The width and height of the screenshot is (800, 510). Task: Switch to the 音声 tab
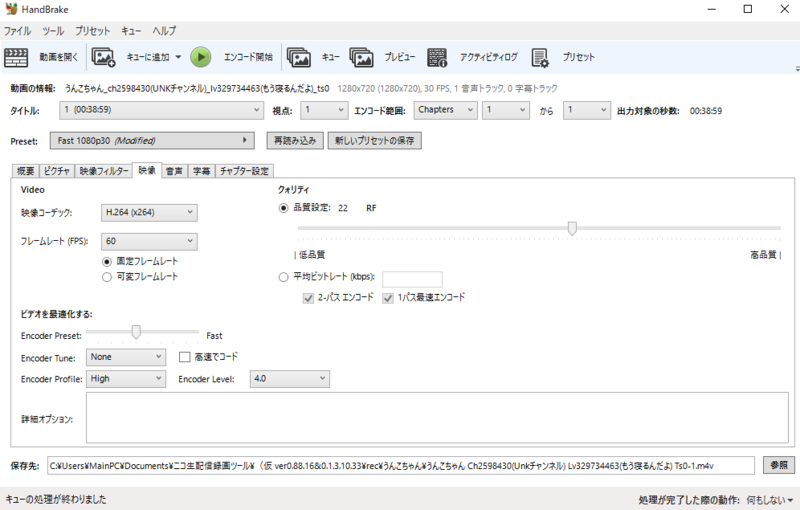(x=174, y=171)
